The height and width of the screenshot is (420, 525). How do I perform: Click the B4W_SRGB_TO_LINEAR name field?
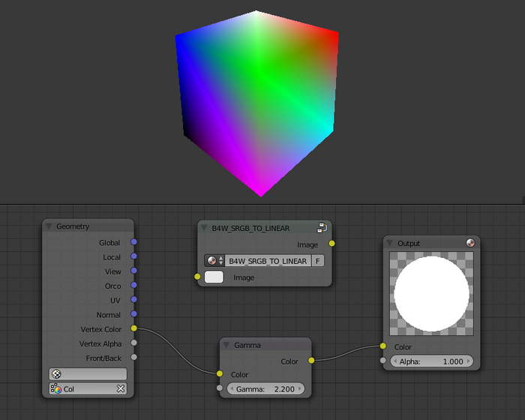coord(268,261)
